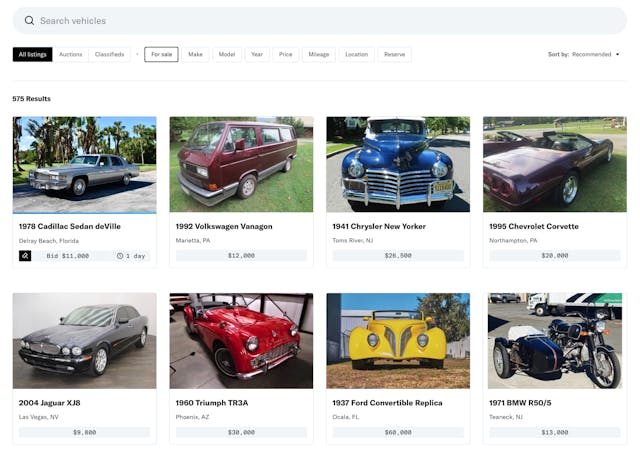
Task: Toggle the For sale filter
Action: pos(161,54)
